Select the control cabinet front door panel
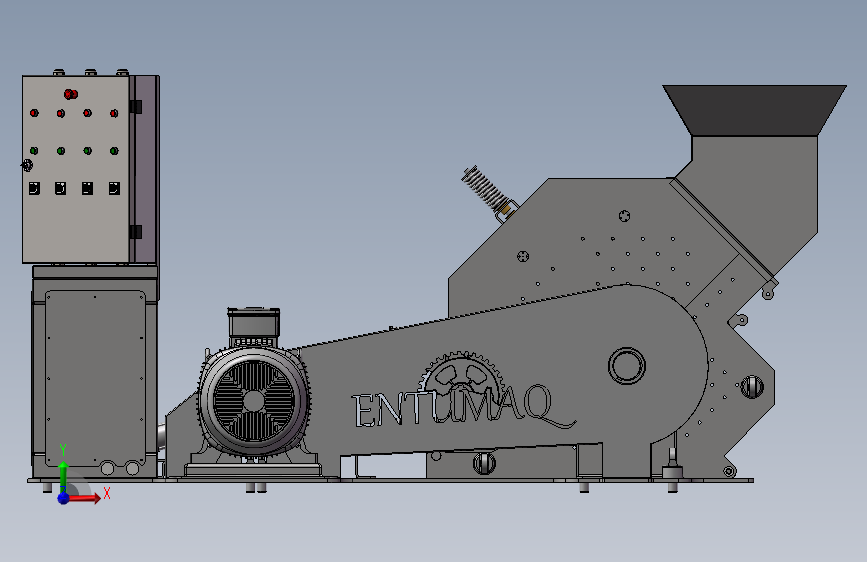The height and width of the screenshot is (562, 867). pos(76,169)
